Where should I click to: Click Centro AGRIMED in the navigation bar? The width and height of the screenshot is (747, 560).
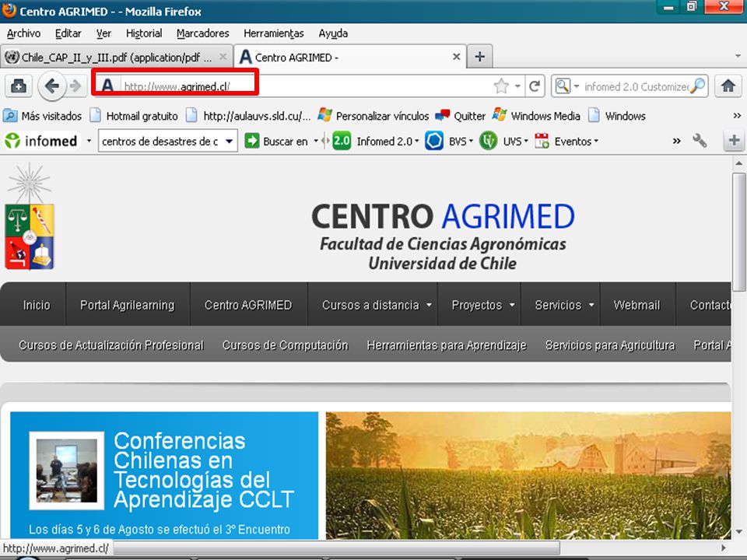pyautogui.click(x=248, y=305)
